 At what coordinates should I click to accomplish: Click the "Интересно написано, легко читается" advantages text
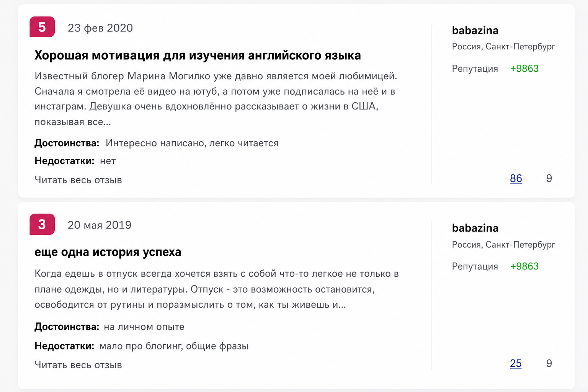click(x=192, y=143)
